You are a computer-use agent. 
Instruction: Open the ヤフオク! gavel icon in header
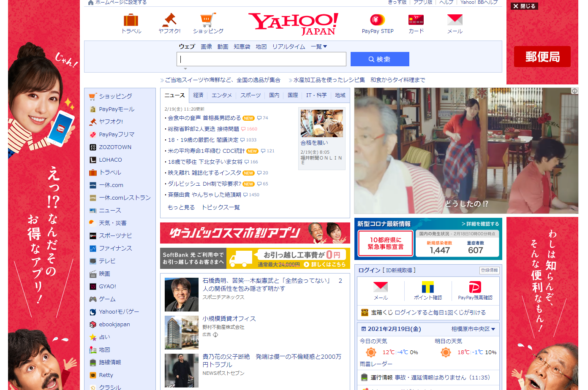tap(169, 20)
